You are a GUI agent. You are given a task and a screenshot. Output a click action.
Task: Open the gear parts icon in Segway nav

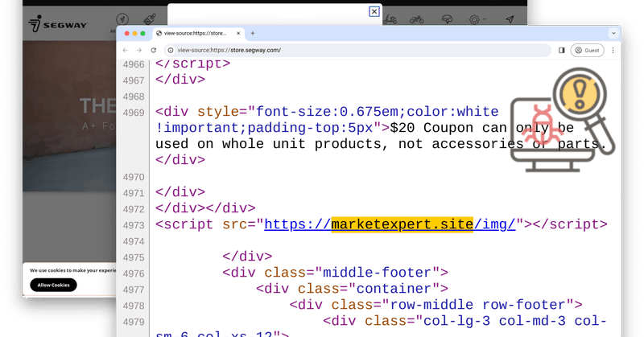pyautogui.click(x=474, y=19)
